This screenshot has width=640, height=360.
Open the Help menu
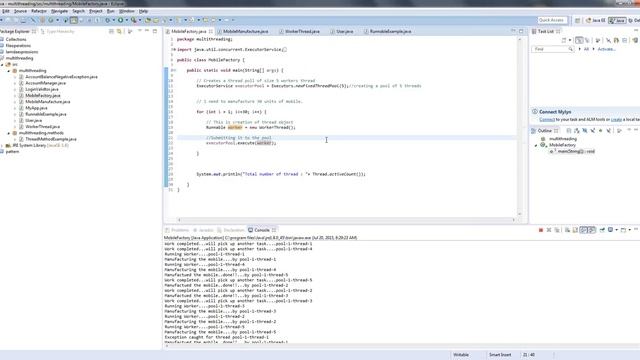click(x=143, y=11)
